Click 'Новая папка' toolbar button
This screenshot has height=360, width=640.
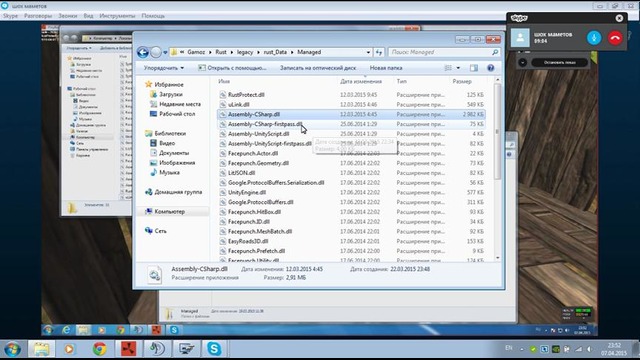coord(386,68)
